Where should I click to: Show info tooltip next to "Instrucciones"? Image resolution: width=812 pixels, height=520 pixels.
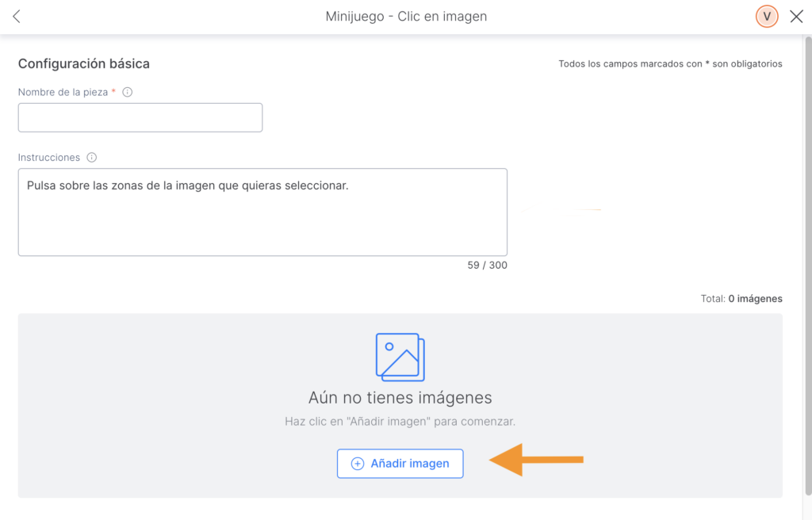[92, 158]
